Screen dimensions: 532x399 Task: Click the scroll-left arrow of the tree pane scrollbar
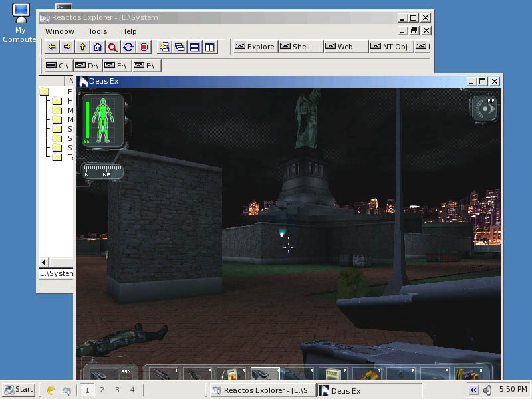(43, 262)
